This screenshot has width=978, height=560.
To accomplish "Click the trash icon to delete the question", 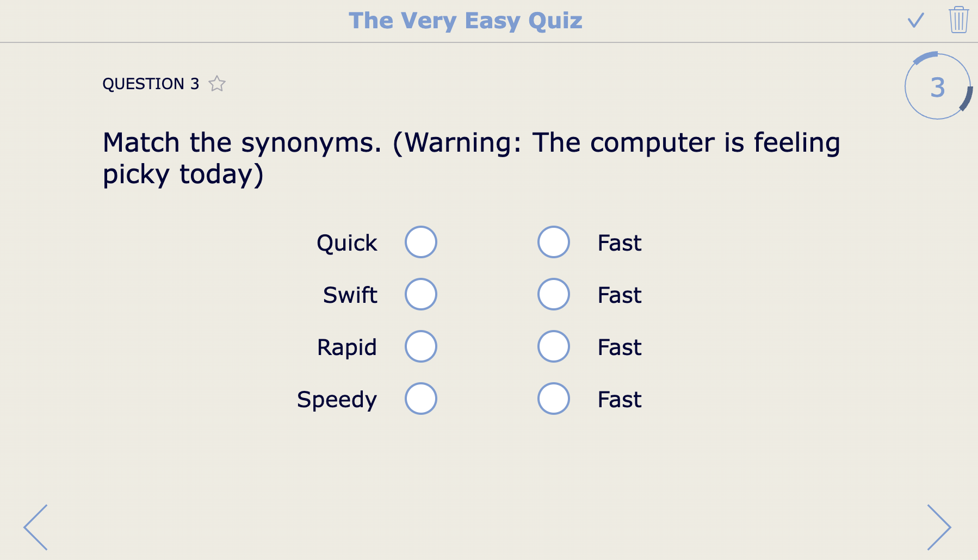I will tap(957, 21).
